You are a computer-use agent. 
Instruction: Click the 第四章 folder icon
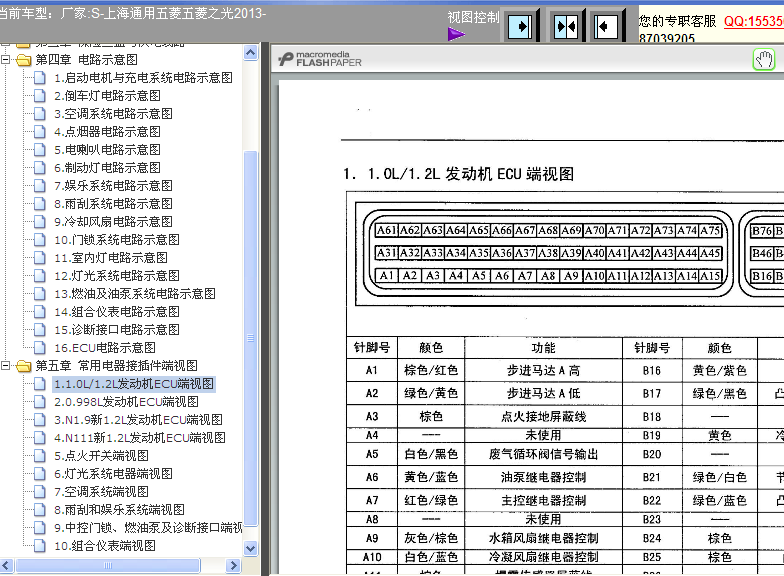(x=23, y=60)
